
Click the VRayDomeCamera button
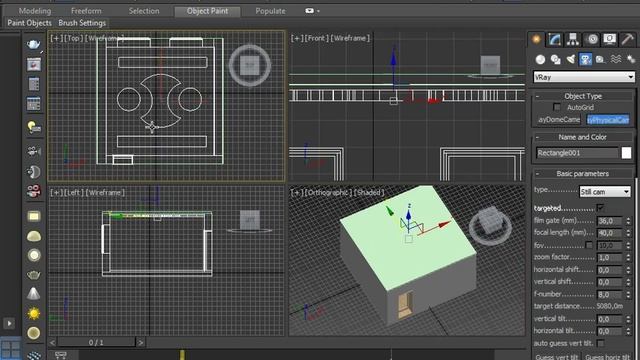coord(559,120)
